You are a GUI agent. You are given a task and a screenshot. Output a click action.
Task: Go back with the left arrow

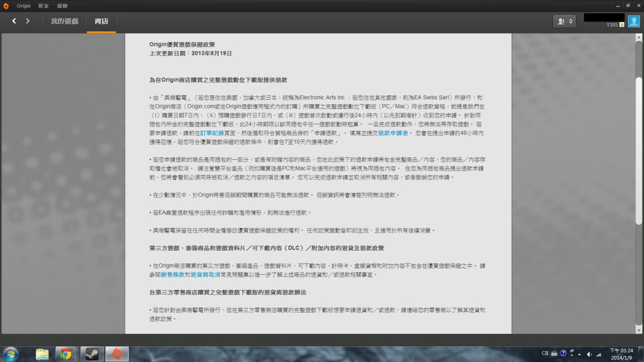[x=14, y=21]
